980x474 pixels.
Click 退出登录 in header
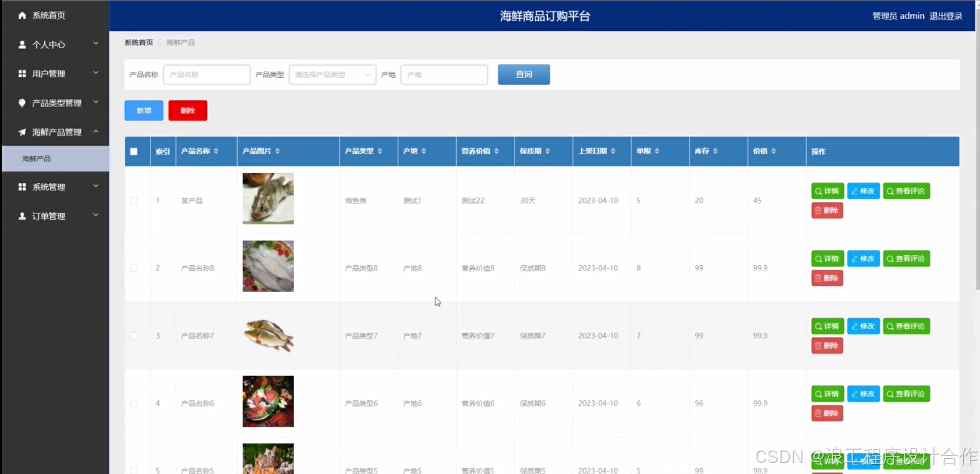(x=946, y=16)
